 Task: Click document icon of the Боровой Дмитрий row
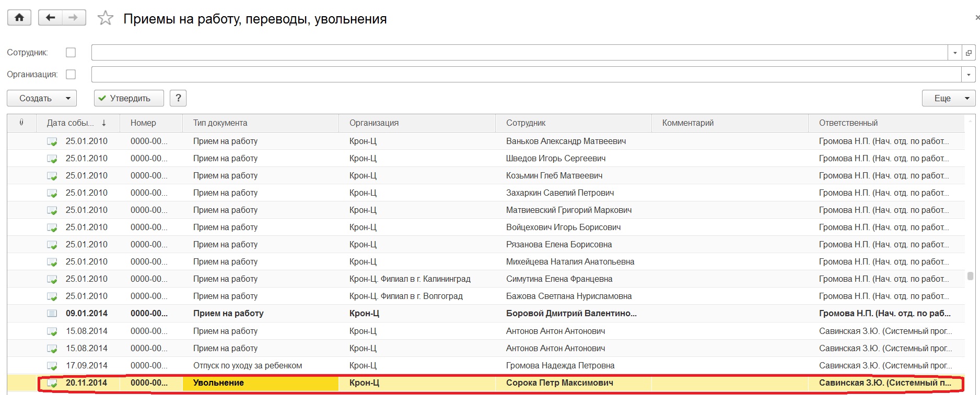(52, 314)
